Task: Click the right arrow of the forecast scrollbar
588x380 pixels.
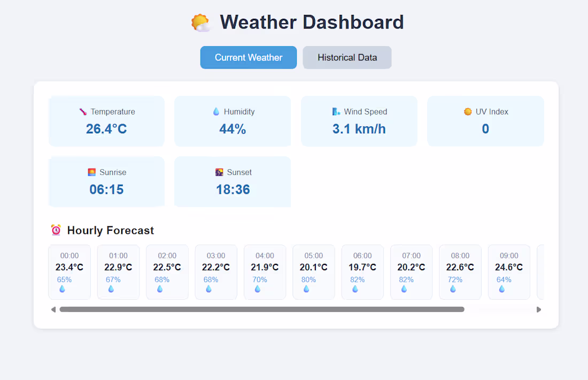Action: click(x=539, y=309)
